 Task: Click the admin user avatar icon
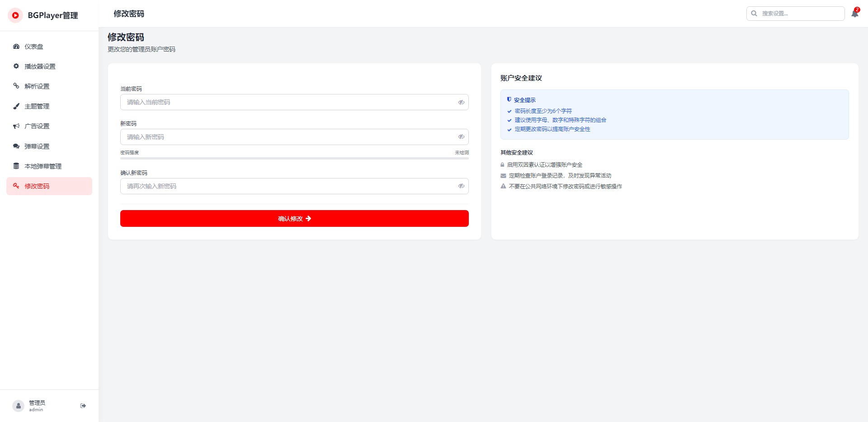[19, 406]
